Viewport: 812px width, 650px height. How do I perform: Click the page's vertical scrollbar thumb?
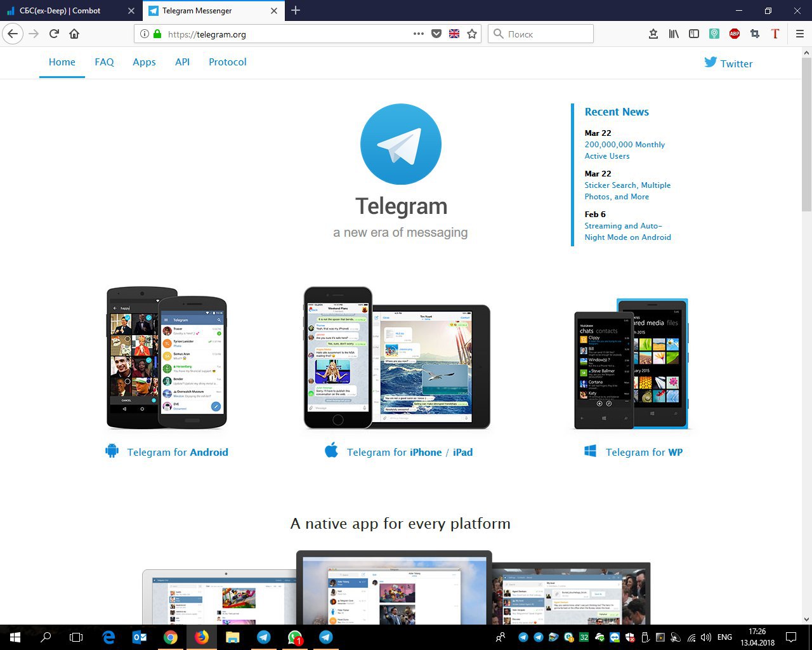tap(806, 134)
